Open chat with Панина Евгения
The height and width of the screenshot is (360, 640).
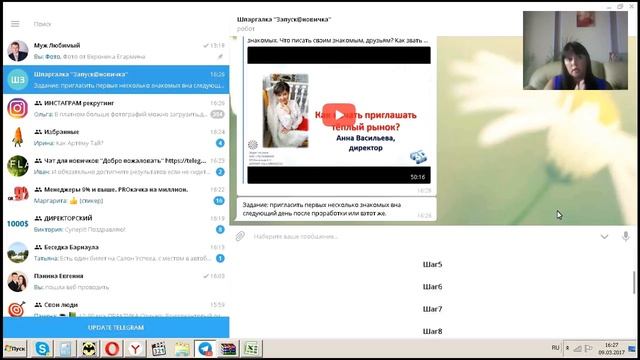[x=116, y=281]
